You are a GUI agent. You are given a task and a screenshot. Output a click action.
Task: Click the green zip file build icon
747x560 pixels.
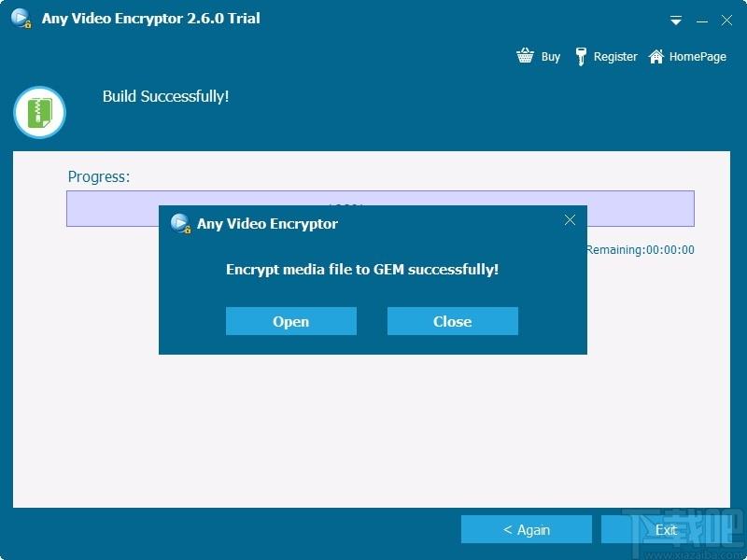(x=39, y=112)
